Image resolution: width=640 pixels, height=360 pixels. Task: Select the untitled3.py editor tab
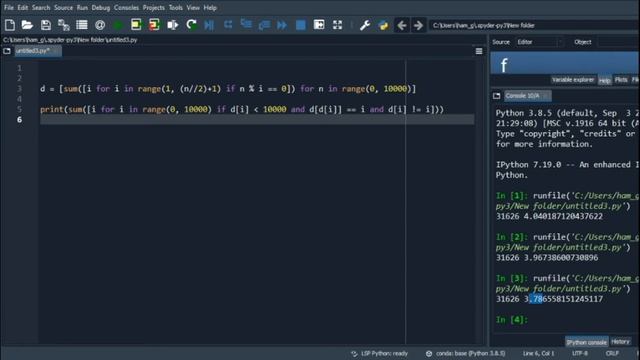[38, 51]
